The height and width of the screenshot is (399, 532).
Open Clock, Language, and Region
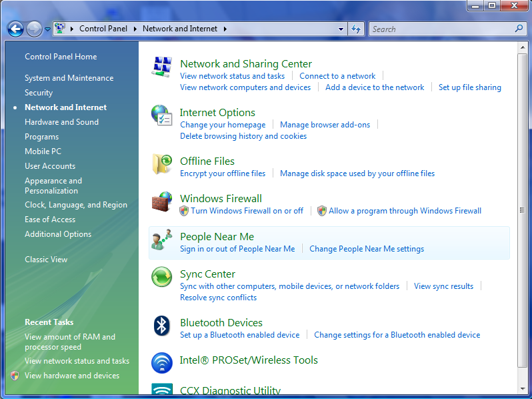pos(76,205)
